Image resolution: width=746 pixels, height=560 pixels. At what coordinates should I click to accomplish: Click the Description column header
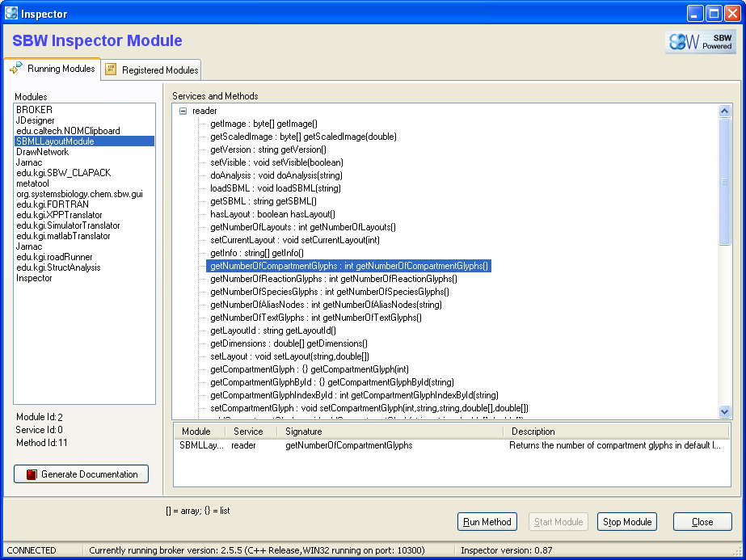click(616, 432)
